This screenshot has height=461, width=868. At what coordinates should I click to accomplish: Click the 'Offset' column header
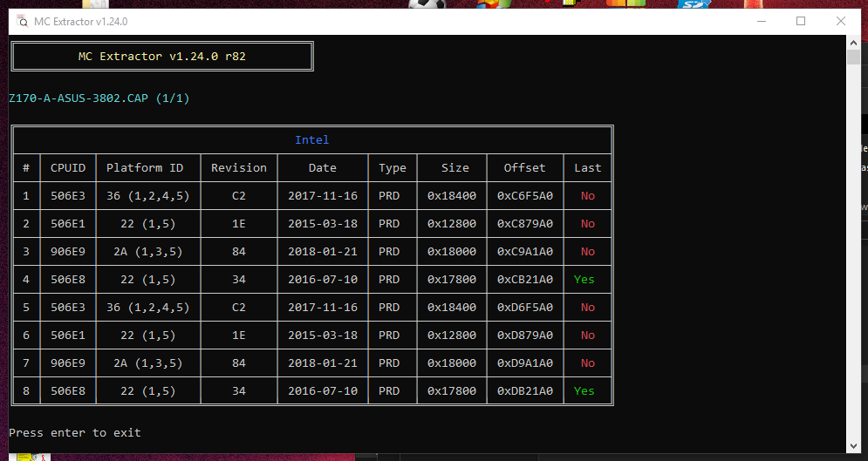click(525, 167)
